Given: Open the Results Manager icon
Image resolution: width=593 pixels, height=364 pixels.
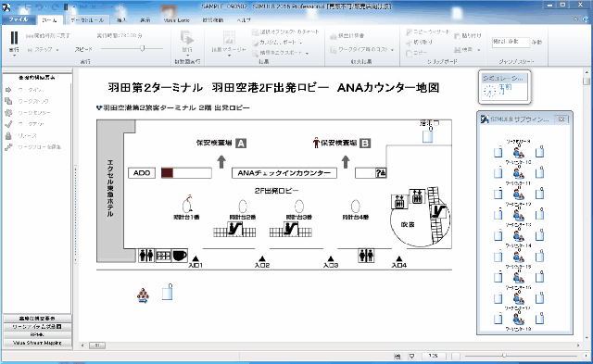Looking at the screenshot, I should [229, 38].
